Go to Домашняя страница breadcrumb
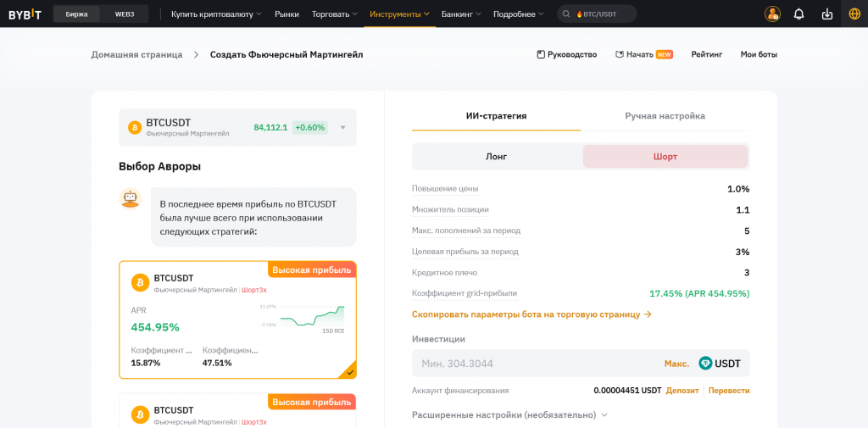Viewport: 868px width, 428px height. pyautogui.click(x=136, y=54)
